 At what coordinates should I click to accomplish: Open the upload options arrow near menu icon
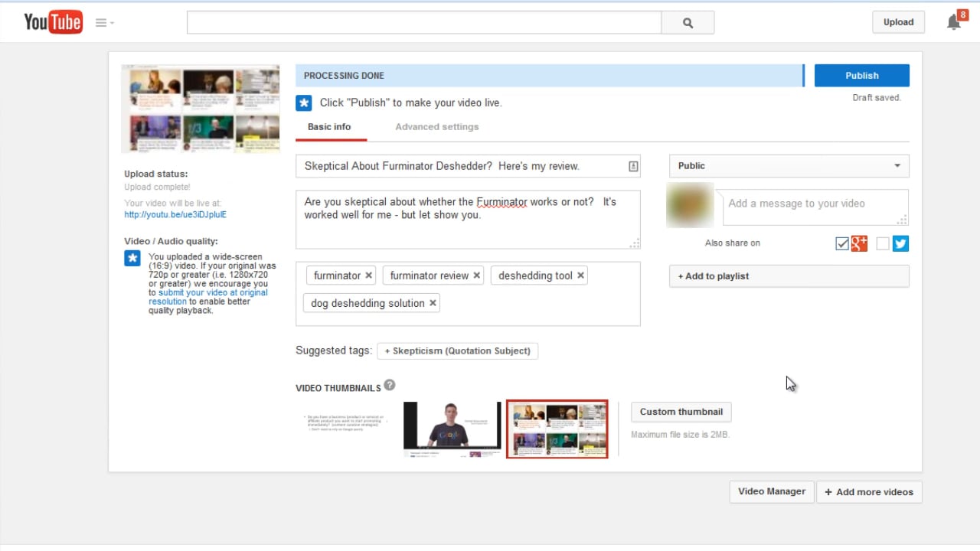pos(112,24)
